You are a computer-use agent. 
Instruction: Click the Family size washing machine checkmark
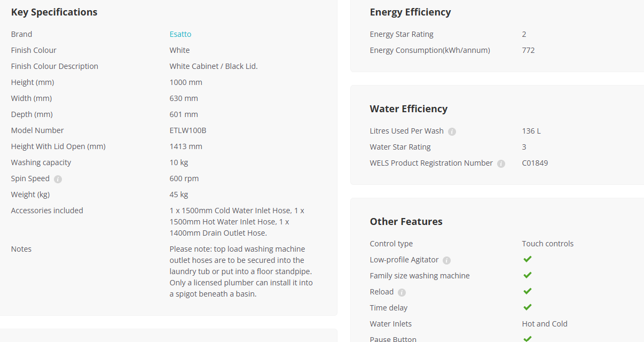527,275
